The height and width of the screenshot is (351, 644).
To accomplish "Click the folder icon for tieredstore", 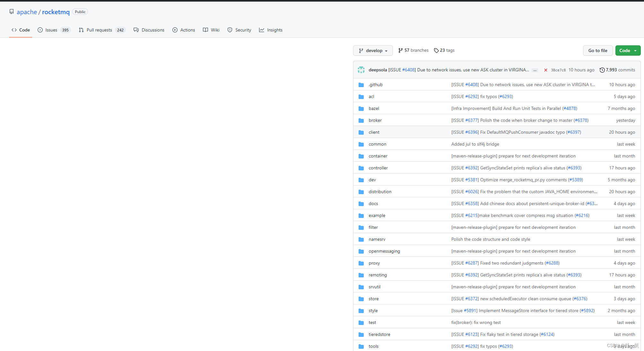I will [x=361, y=335].
